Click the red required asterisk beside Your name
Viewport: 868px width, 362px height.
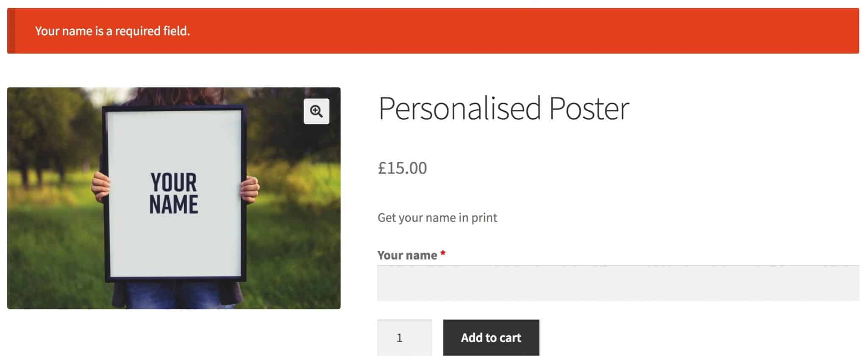[x=443, y=254]
